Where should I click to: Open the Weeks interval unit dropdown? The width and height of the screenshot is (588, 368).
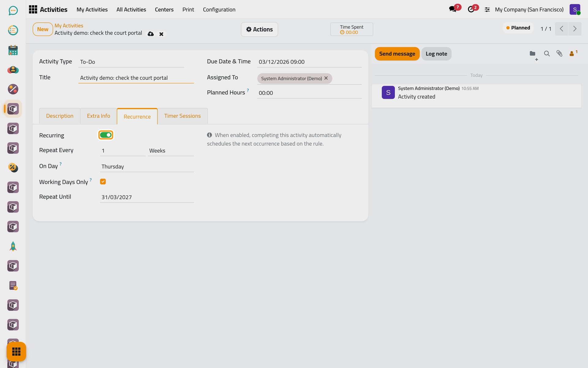(x=171, y=151)
